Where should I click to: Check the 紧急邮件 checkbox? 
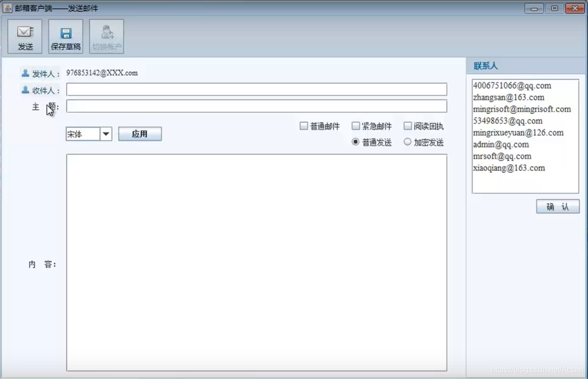tap(356, 126)
